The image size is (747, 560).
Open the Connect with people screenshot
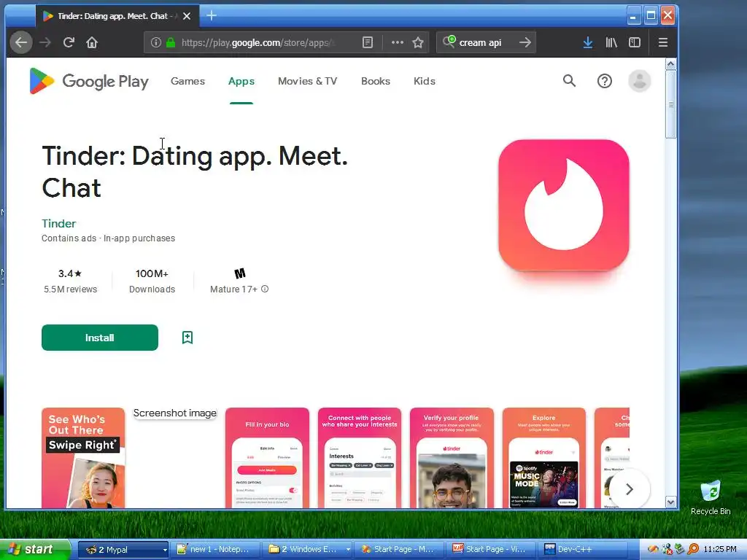tap(360, 458)
